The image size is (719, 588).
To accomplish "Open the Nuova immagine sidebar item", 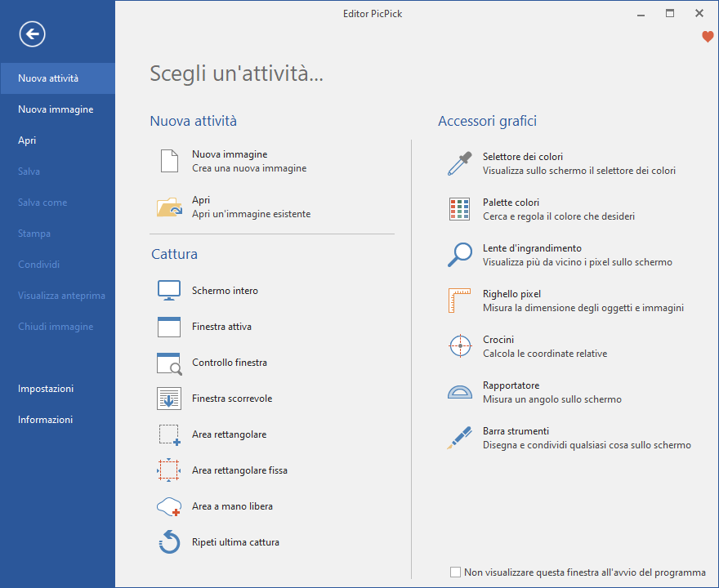I will pos(56,109).
